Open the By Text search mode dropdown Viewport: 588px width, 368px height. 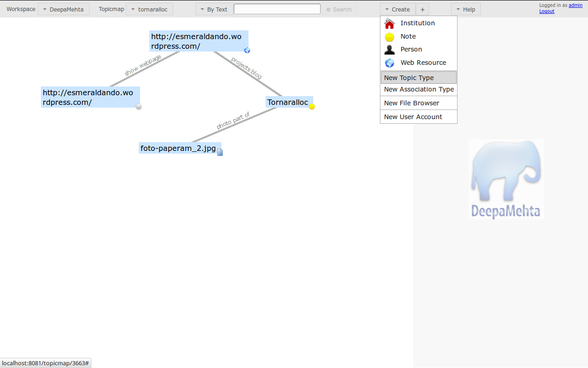214,9
